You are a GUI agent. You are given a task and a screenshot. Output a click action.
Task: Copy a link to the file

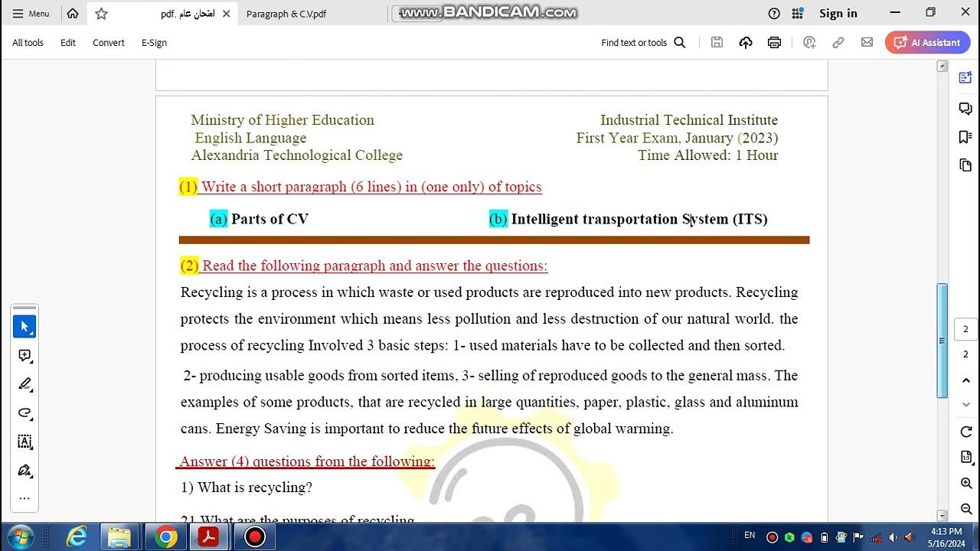(x=838, y=43)
